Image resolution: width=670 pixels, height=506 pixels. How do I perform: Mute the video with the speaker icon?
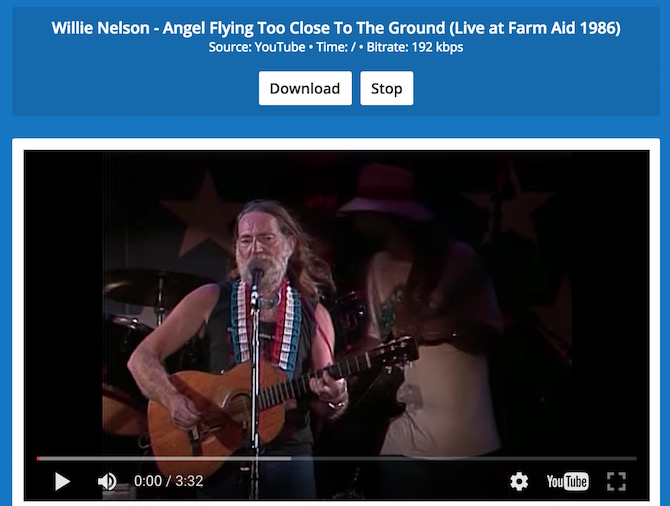(x=107, y=482)
